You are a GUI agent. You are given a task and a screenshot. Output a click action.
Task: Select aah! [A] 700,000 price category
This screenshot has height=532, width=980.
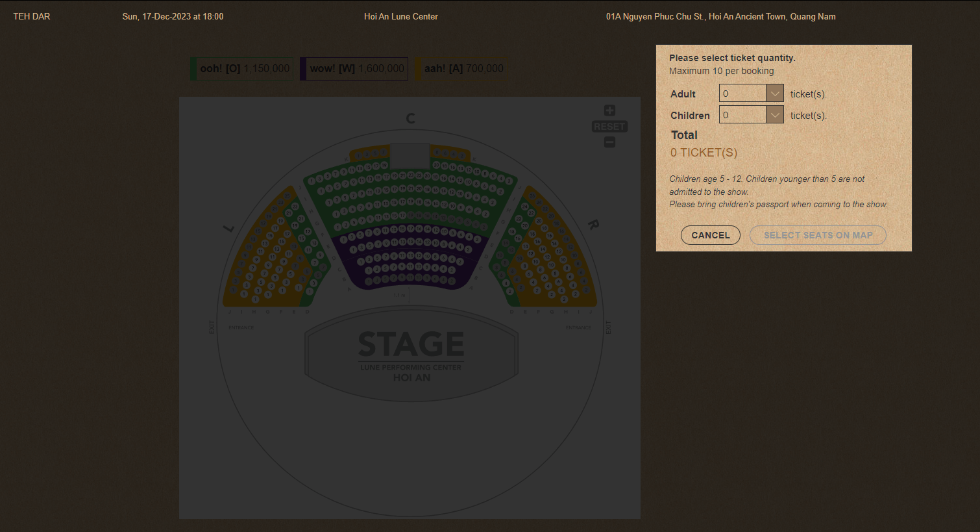(461, 69)
